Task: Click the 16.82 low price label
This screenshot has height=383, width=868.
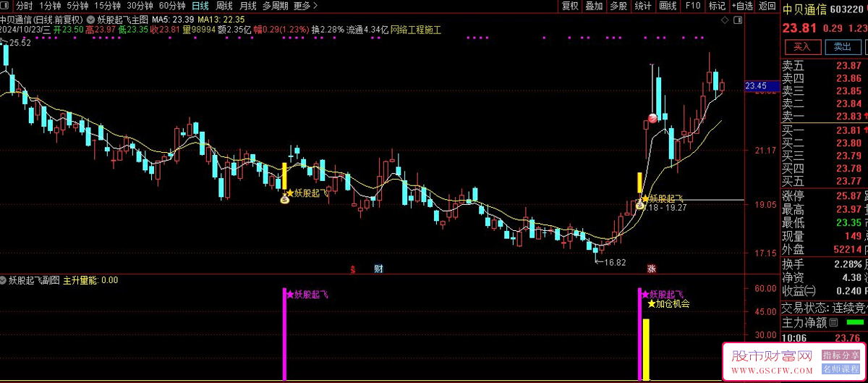Action: click(x=614, y=262)
